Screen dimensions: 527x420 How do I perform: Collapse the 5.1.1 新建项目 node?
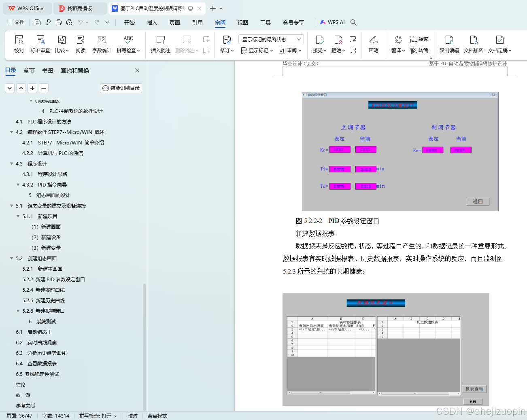tap(18, 216)
